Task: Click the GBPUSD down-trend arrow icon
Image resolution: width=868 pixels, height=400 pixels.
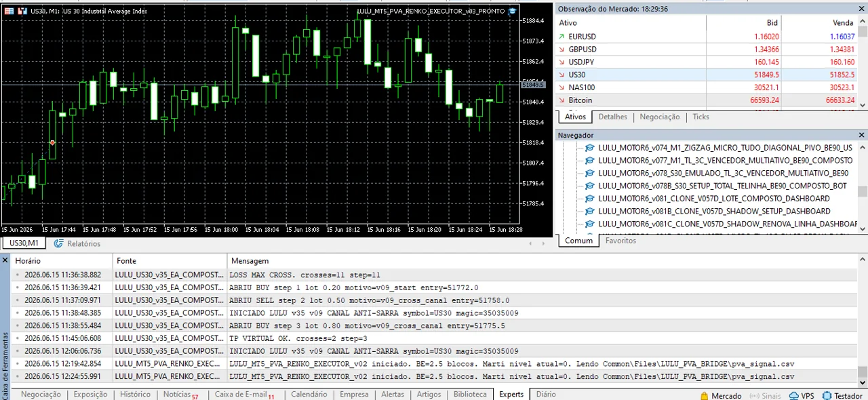Action: point(561,49)
